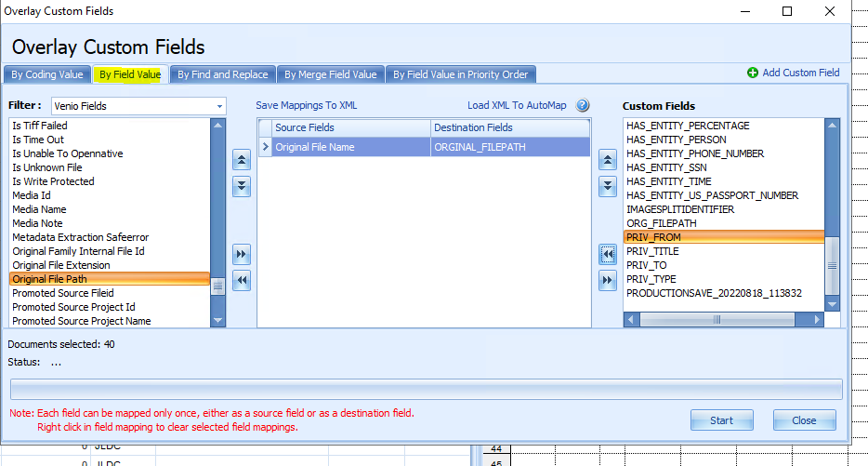This screenshot has height=466, width=868.
Task: Open By Field Value in Priority Order tab
Action: [461, 74]
